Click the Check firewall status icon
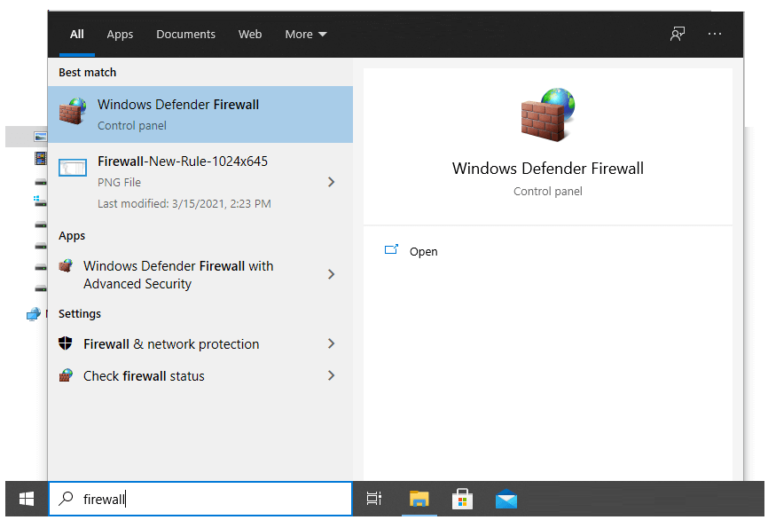Image resolution: width=768 pixels, height=520 pixels. click(66, 376)
